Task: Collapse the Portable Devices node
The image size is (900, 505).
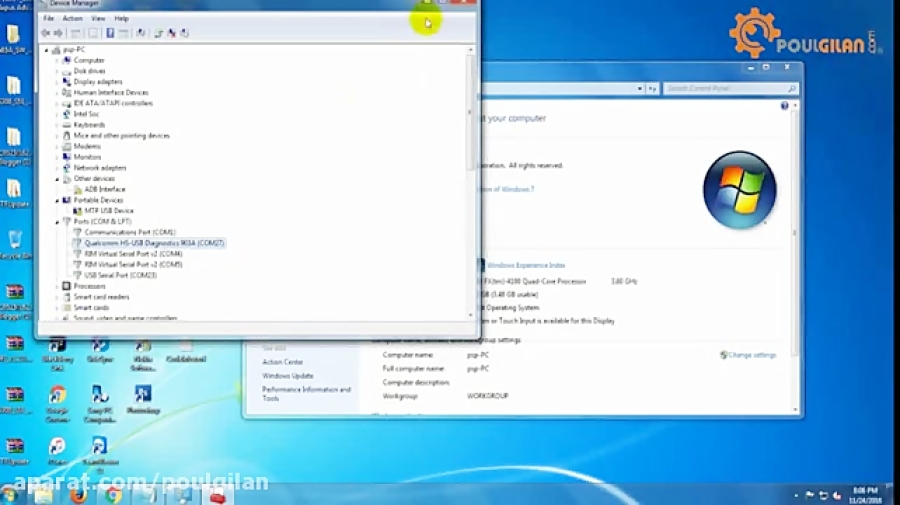Action: [57, 200]
